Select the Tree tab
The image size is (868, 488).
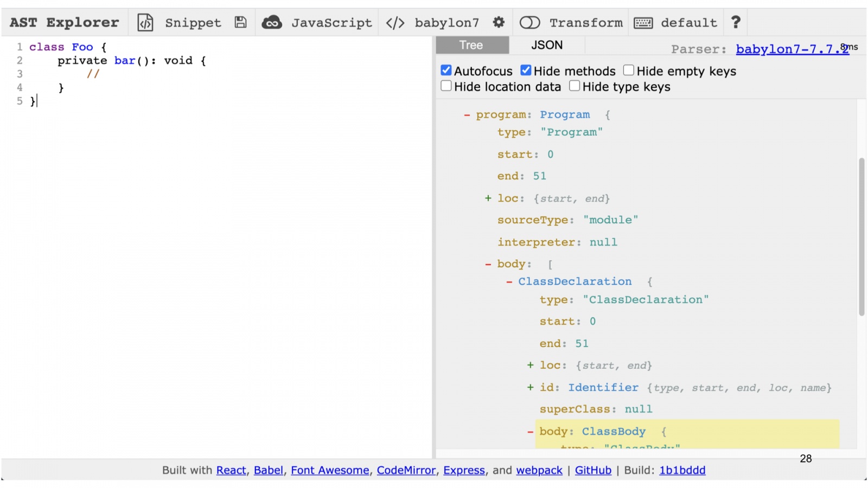coord(471,46)
